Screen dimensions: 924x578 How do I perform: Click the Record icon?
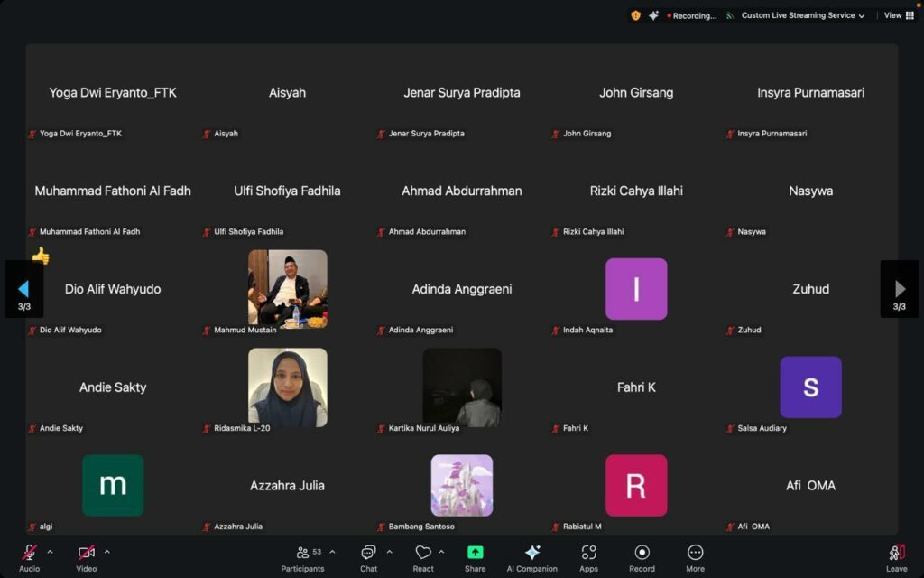tap(642, 553)
